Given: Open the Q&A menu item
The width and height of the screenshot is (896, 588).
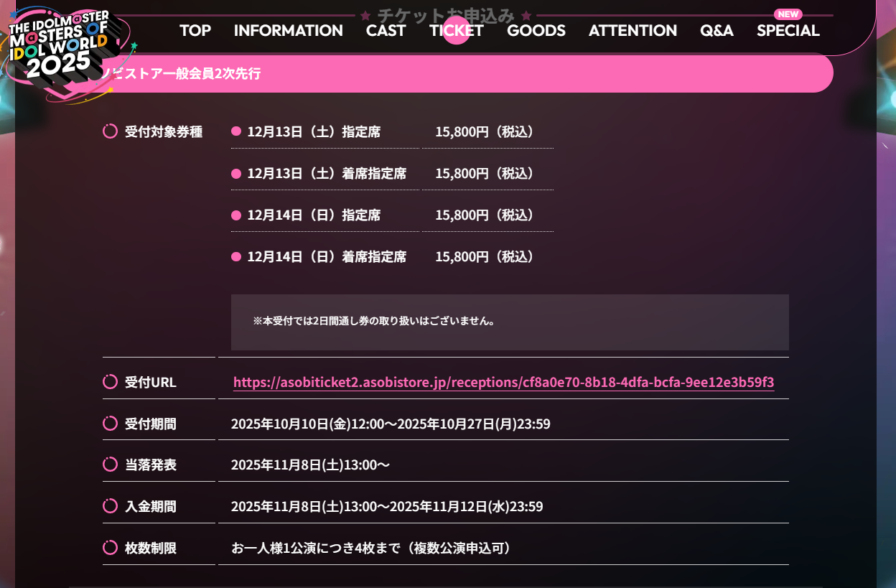Looking at the screenshot, I should 717,31.
